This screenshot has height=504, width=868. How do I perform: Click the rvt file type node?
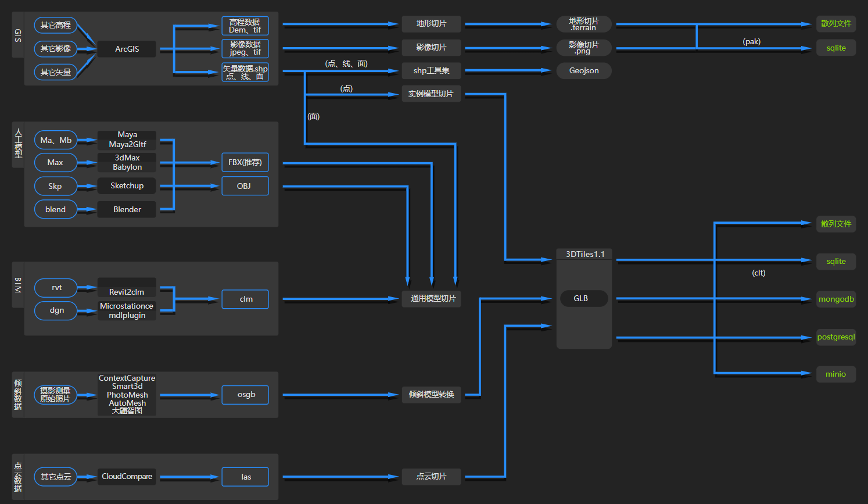pyautogui.click(x=56, y=287)
